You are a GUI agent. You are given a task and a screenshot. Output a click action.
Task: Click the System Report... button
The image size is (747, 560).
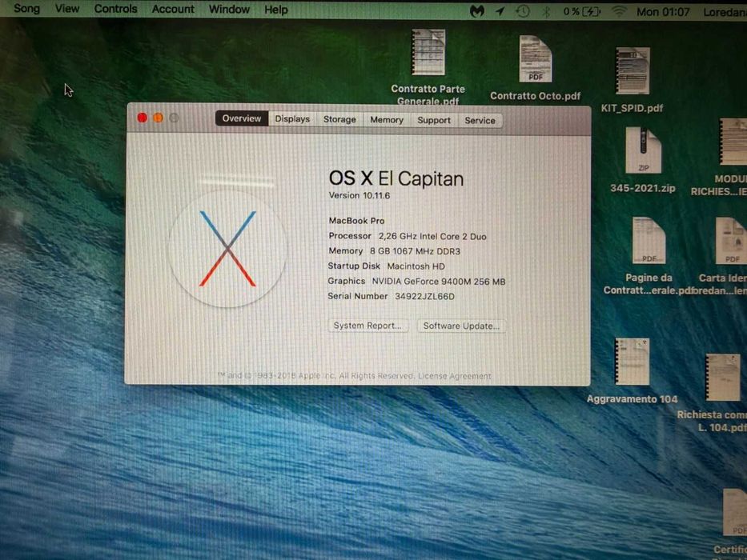(x=367, y=326)
